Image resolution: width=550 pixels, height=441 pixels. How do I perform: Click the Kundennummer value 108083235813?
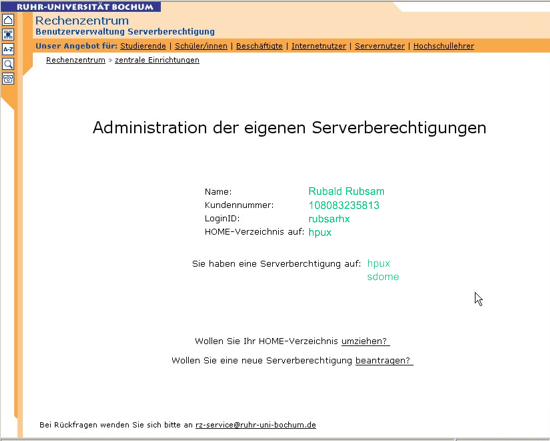344,205
